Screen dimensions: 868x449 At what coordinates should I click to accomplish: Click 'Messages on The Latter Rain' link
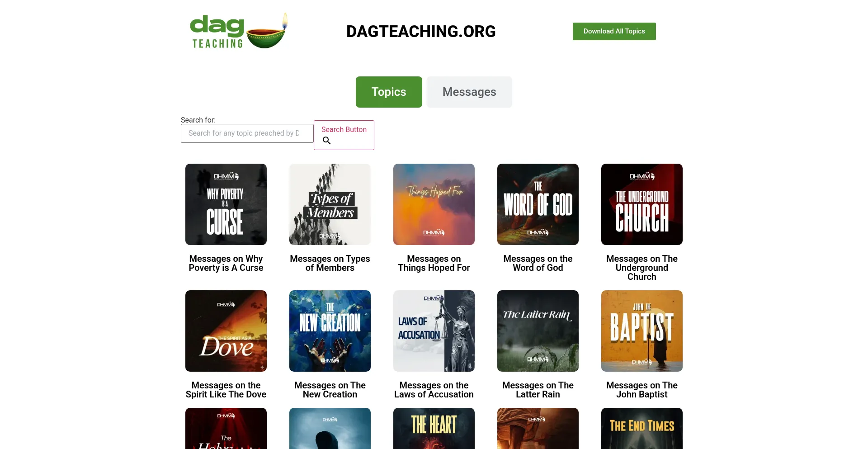(538, 390)
